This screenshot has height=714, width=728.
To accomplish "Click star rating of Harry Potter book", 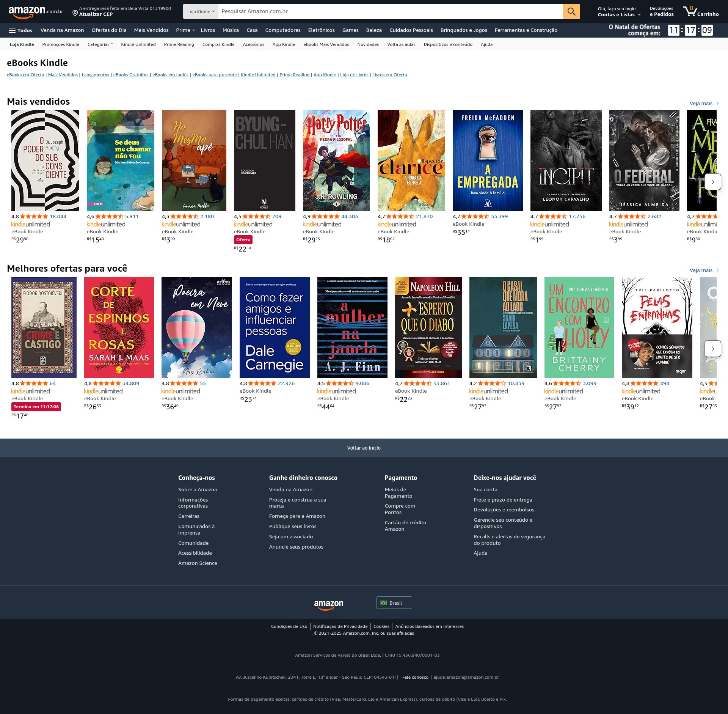I will 326,216.
